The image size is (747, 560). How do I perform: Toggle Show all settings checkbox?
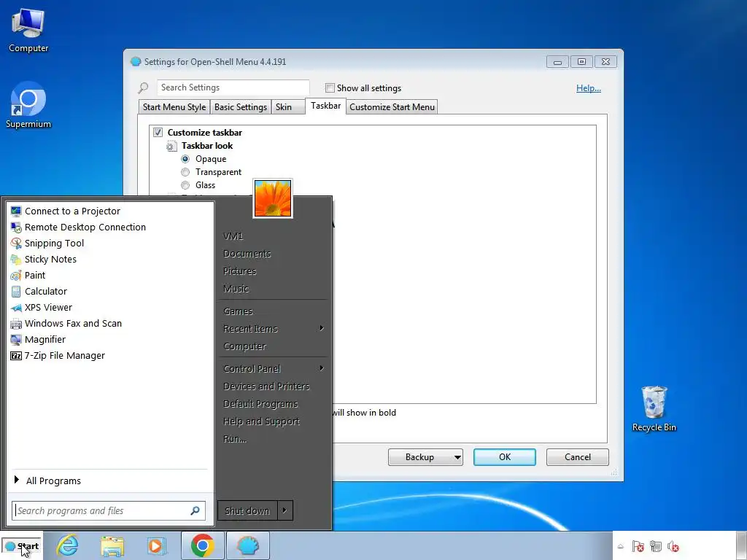click(x=329, y=87)
